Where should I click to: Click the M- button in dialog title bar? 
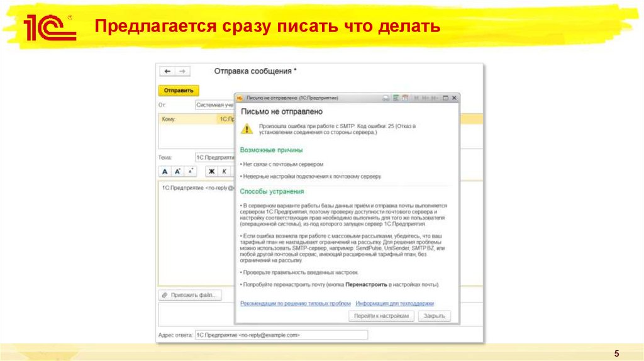click(435, 98)
